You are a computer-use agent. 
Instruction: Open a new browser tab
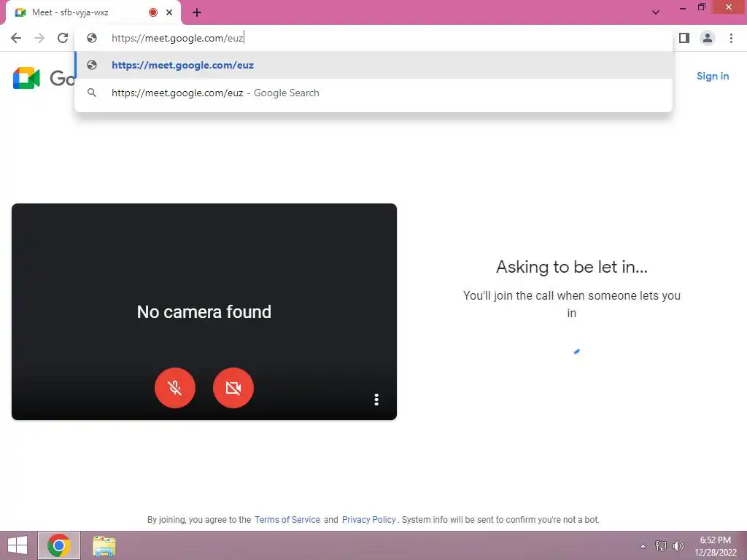(197, 13)
